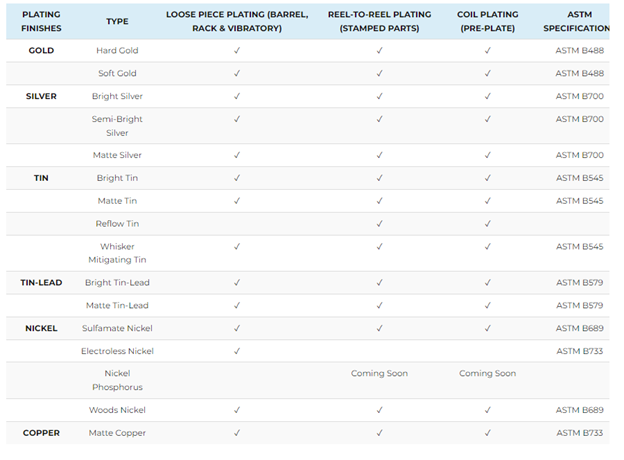Click the Semi-Bright Silver type cell
The height and width of the screenshot is (460, 624).
tap(117, 126)
